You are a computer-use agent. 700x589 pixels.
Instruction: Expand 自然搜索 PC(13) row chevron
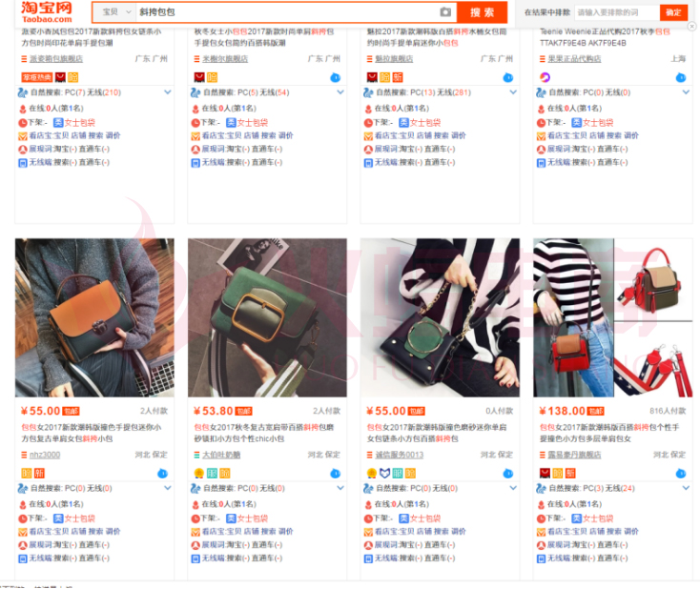pos(513,92)
